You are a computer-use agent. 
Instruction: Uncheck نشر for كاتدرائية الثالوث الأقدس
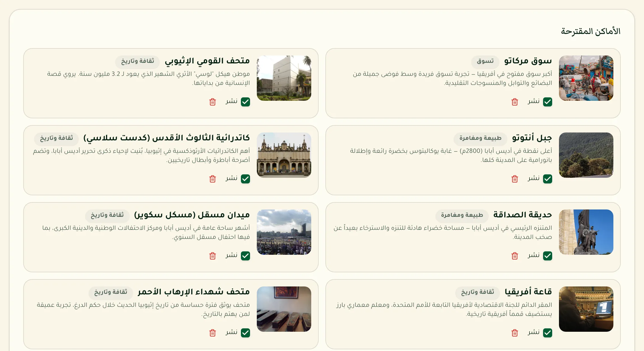pyautogui.click(x=245, y=179)
